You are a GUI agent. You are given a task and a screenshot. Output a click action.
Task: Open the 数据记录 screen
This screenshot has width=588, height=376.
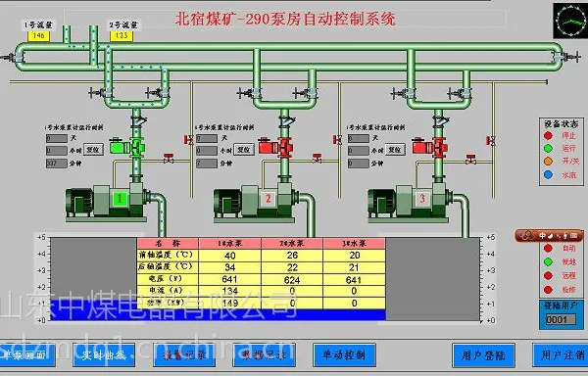point(264,355)
